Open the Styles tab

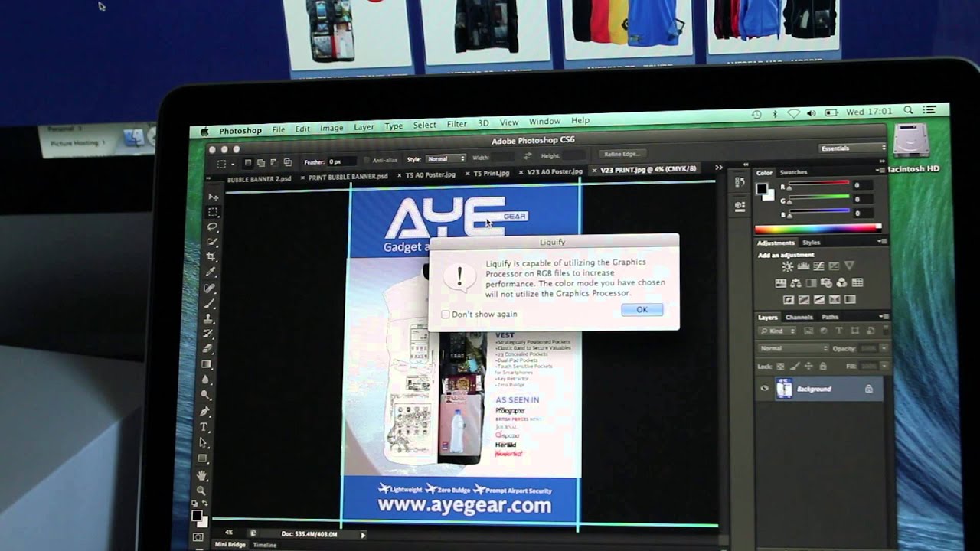(x=811, y=243)
